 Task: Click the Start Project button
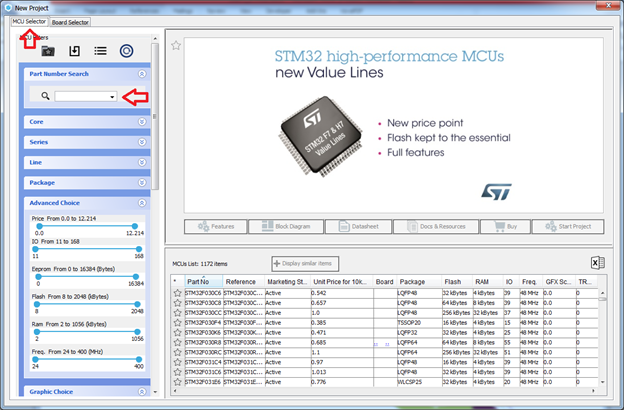(x=568, y=226)
